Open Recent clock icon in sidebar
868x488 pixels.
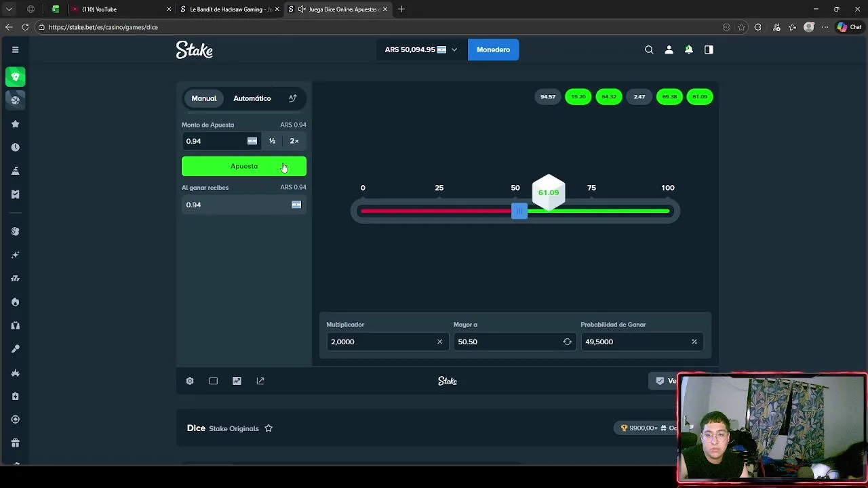(15, 147)
